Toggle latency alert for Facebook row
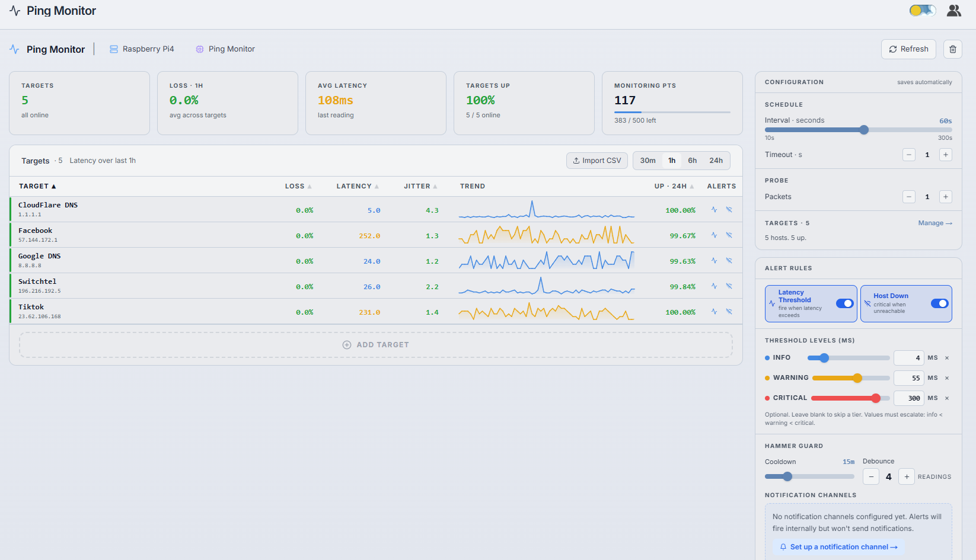This screenshot has width=976, height=560. pyautogui.click(x=715, y=235)
